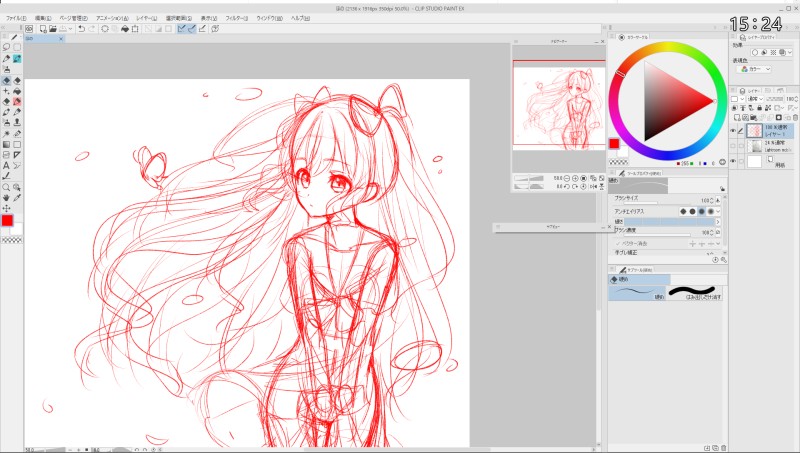
Task: Toggle clip to layer below
Action: 735,108
